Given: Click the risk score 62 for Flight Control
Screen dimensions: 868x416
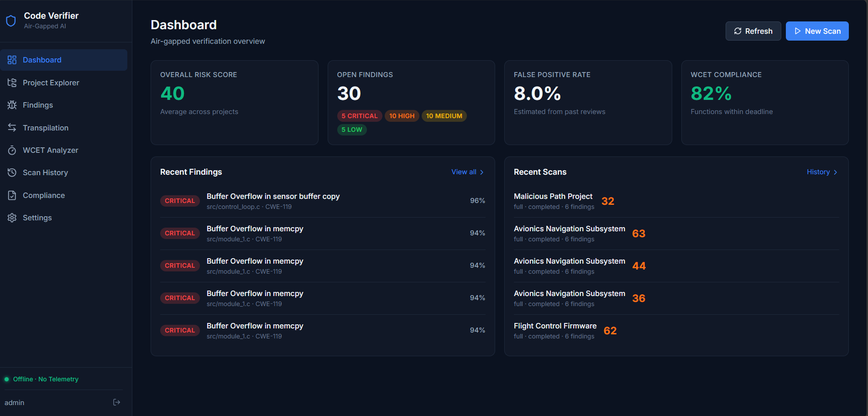Looking at the screenshot, I should pos(610,331).
